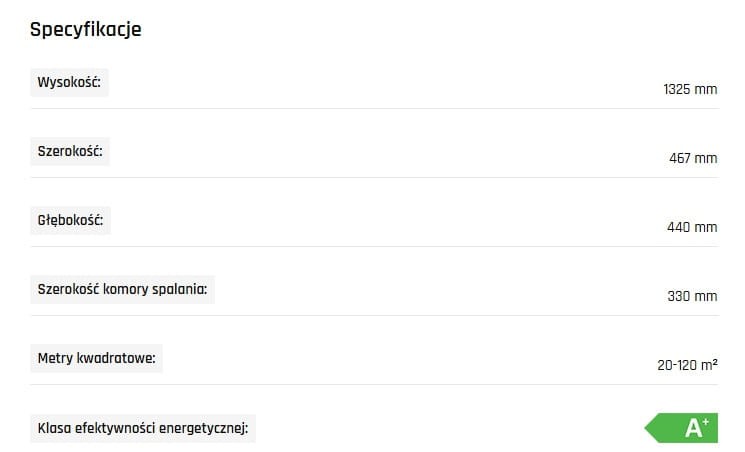The image size is (745, 452).
Task: Click the pointed left tip of the green badge
Action: click(650, 428)
